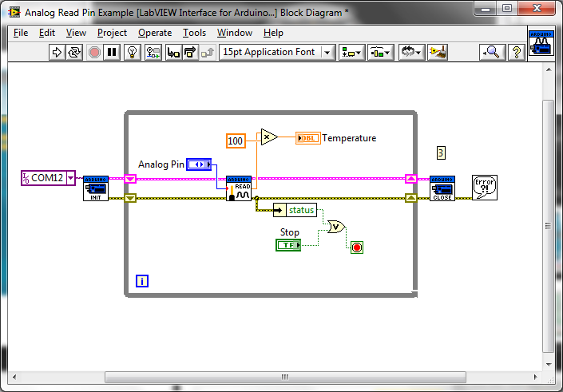Click the Analog Pin label text
Viewport: 563px width, 392px height.
161,164
